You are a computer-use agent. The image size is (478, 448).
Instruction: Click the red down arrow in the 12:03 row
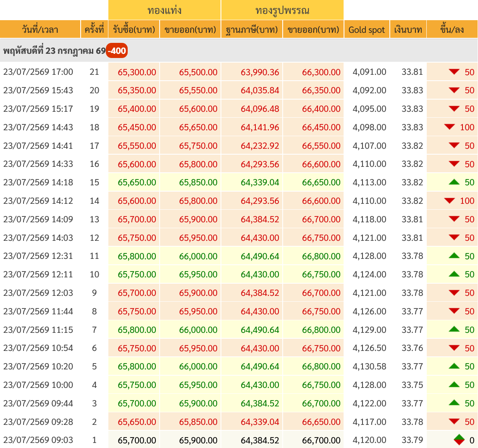(454, 293)
